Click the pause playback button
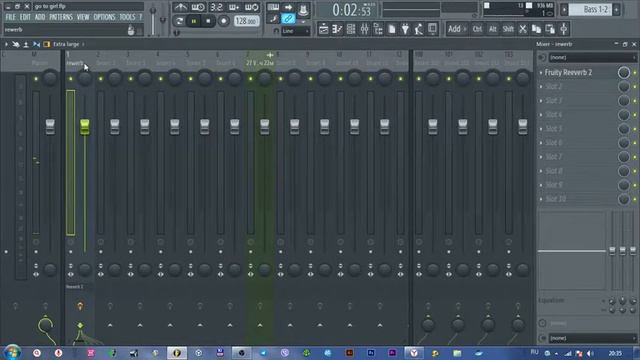640x360 pixels. tap(194, 21)
